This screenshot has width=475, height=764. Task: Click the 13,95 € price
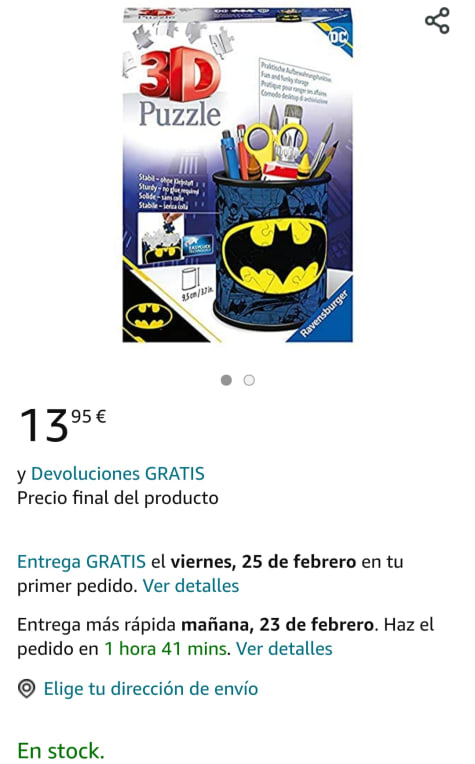click(x=63, y=425)
